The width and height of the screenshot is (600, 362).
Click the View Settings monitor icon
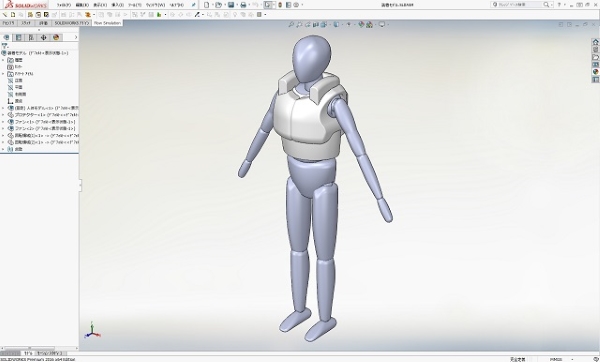(x=382, y=24)
